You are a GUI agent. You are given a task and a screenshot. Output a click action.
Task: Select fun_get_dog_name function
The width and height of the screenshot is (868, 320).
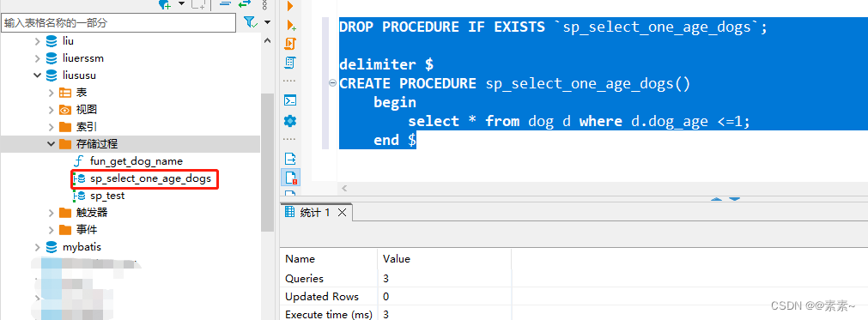(x=137, y=161)
